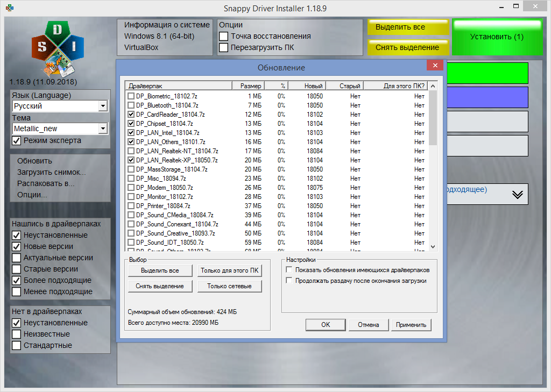Open Опции... menu item
This screenshot has width=551, height=392.
32,195
